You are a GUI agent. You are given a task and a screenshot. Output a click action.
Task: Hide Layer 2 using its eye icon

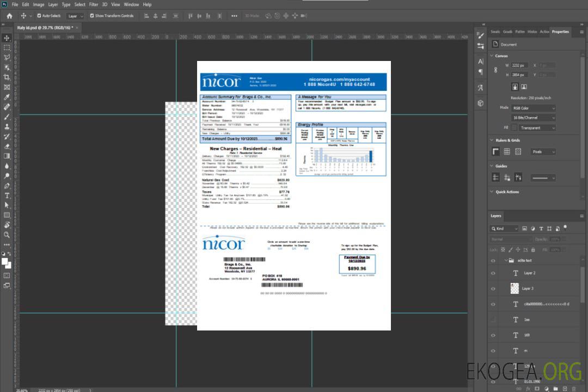tap(493, 273)
